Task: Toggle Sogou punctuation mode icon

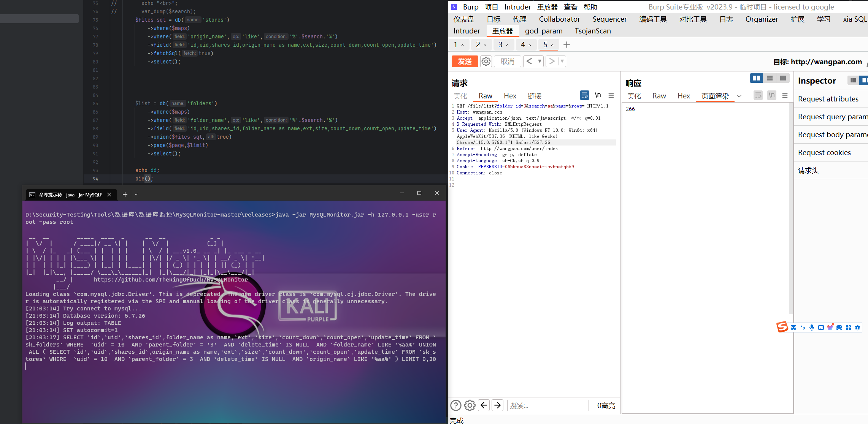Action: 803,327
